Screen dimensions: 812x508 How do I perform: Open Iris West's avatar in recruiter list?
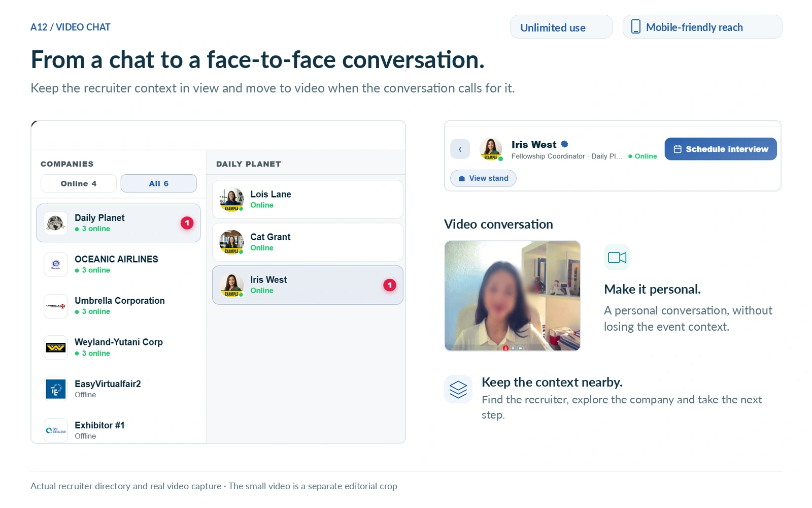231,285
